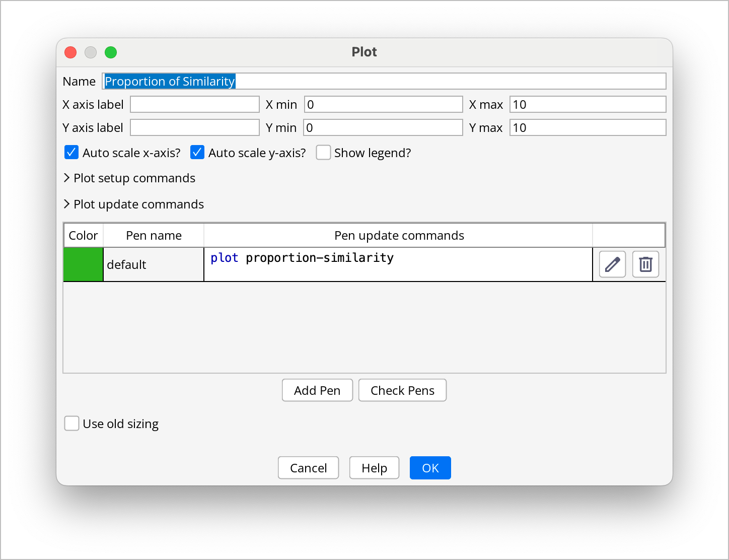The width and height of the screenshot is (729, 560).
Task: Check the Use old sizing option
Action: click(71, 424)
